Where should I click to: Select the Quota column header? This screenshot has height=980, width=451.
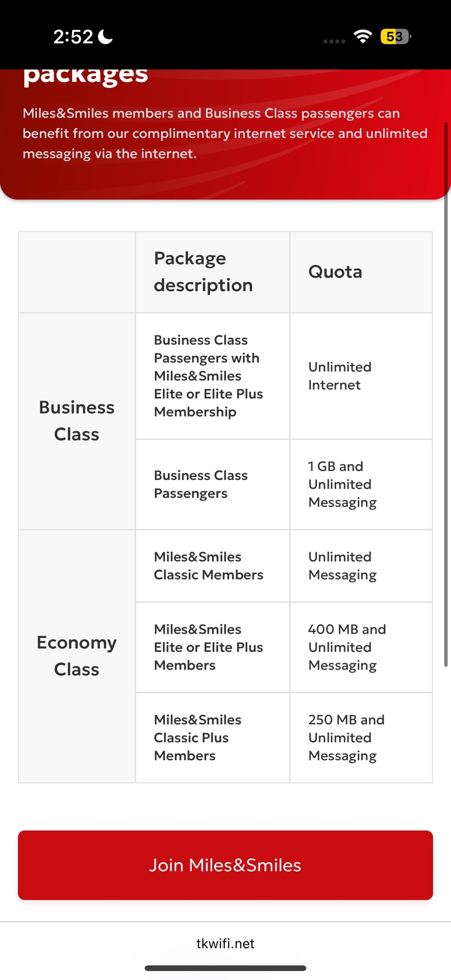pos(335,272)
